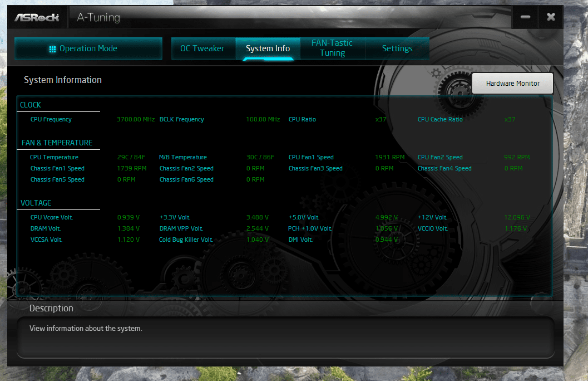Click the CPU Fan1 Speed label

click(312, 157)
